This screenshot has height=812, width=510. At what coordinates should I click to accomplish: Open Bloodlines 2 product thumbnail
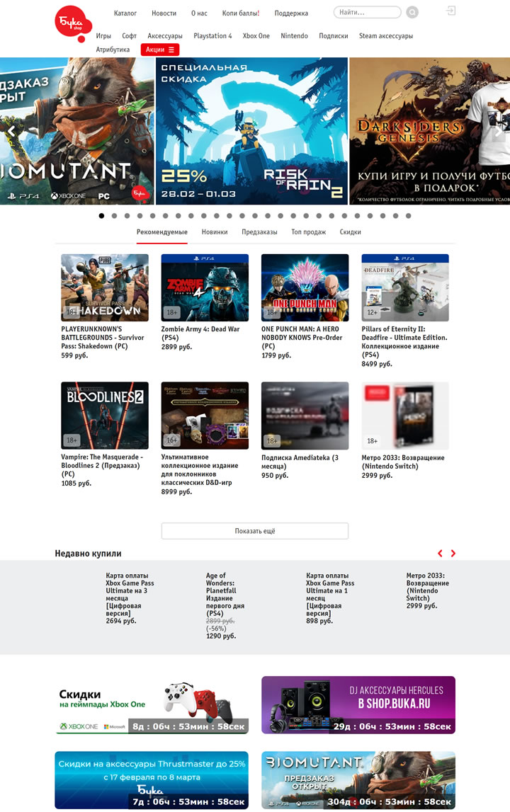coord(105,416)
